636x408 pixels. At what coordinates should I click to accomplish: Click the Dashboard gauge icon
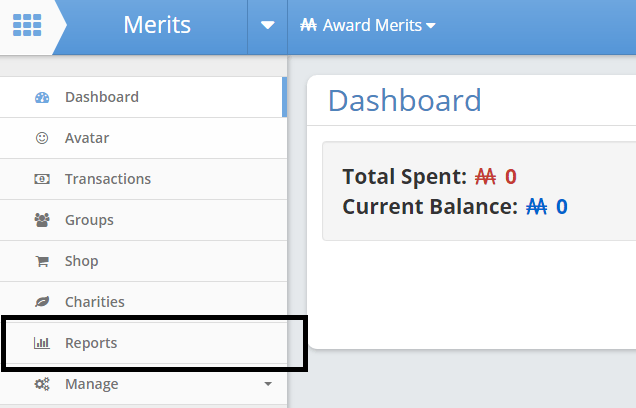(x=42, y=97)
